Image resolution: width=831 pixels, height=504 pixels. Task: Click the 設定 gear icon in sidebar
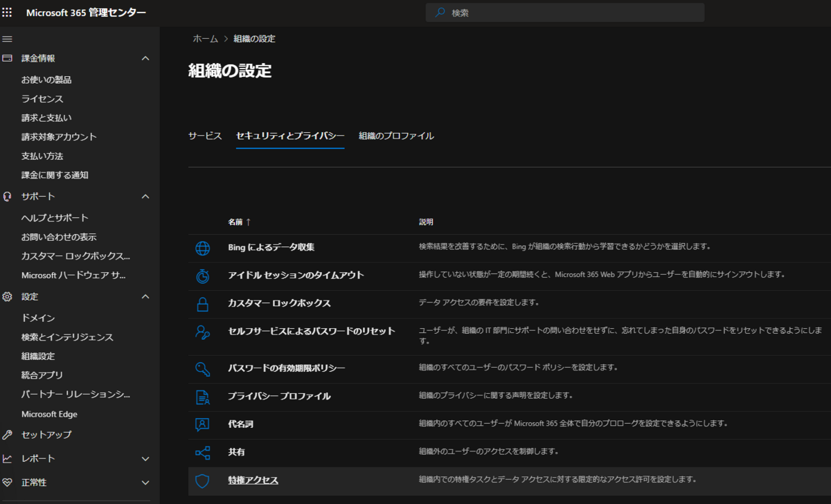[x=8, y=296]
